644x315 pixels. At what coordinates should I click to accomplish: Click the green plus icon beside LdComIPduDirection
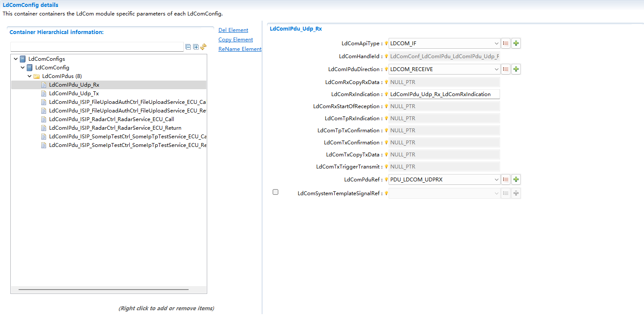point(516,69)
